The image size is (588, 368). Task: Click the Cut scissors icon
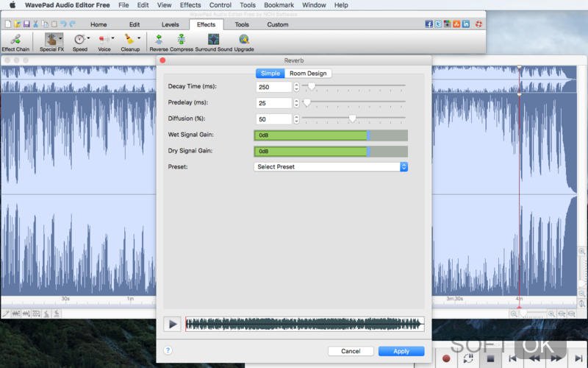tap(35, 24)
